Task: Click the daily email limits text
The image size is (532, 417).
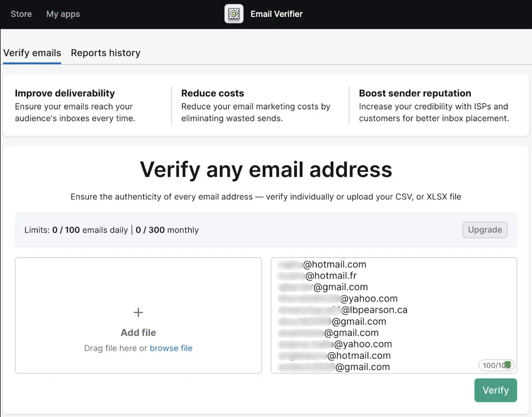Action: tap(90, 229)
